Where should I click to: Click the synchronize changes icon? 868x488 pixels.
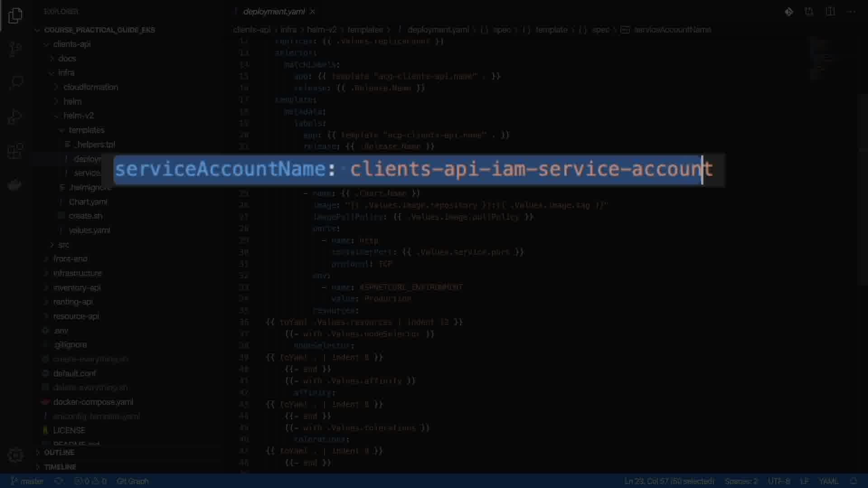coord(59,481)
